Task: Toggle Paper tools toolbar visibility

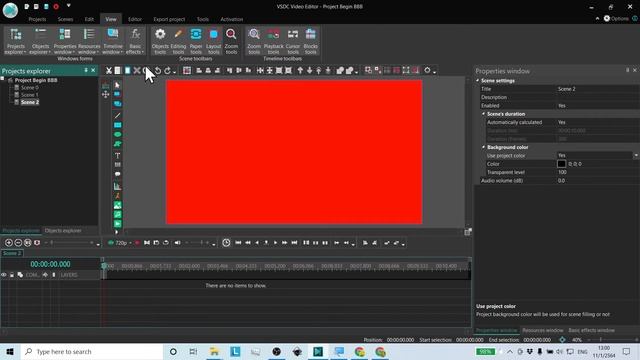Action: click(196, 41)
